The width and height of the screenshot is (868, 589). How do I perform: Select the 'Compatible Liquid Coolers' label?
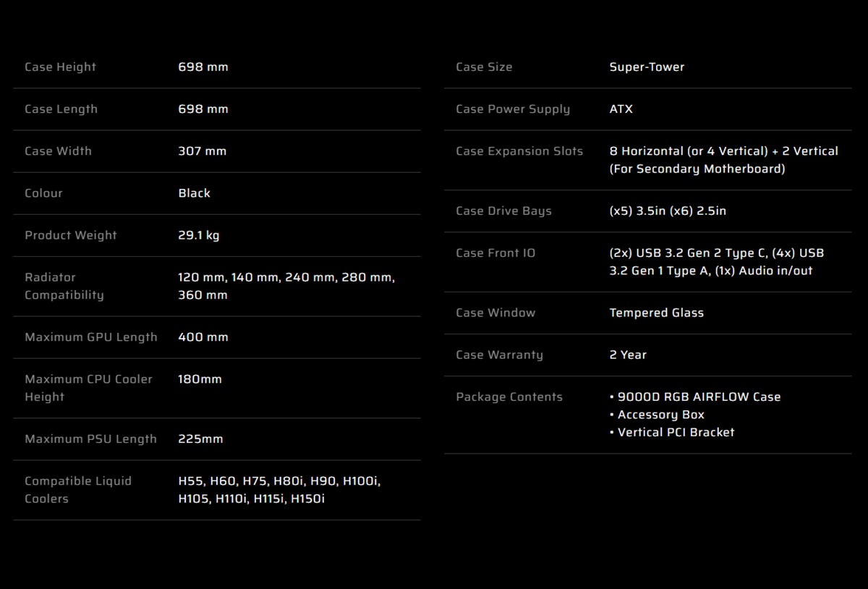[78, 490]
